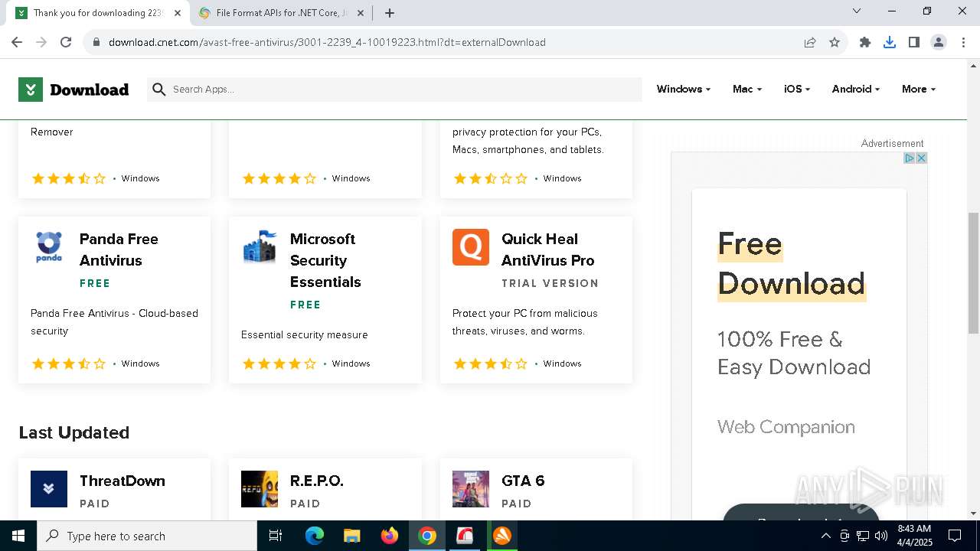Reload the page
The height and width of the screenshot is (551, 980).
pyautogui.click(x=66, y=42)
